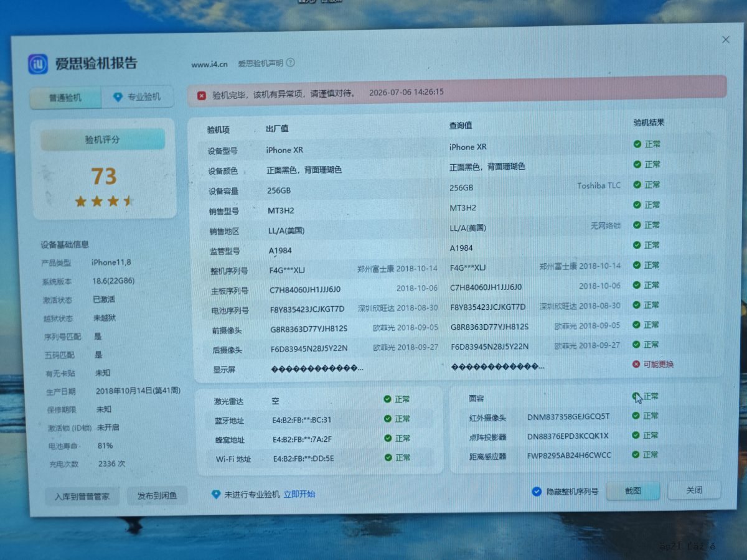Click green check icon in 整机序列号 row

637,265
